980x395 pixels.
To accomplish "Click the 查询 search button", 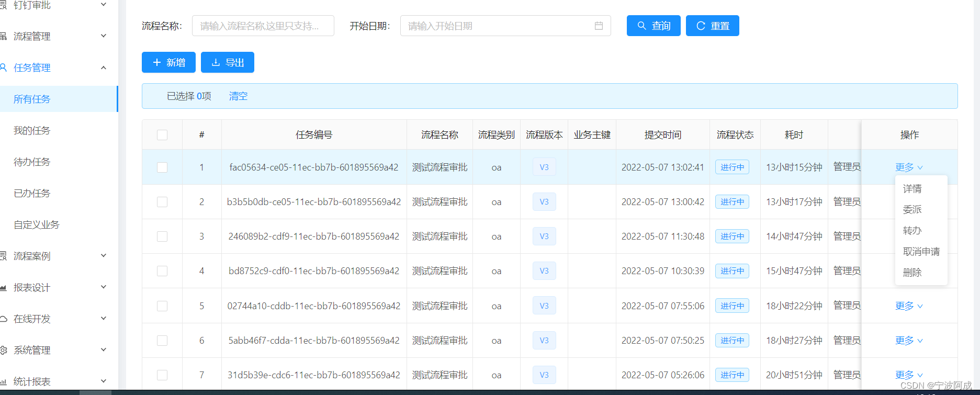I will pos(654,26).
